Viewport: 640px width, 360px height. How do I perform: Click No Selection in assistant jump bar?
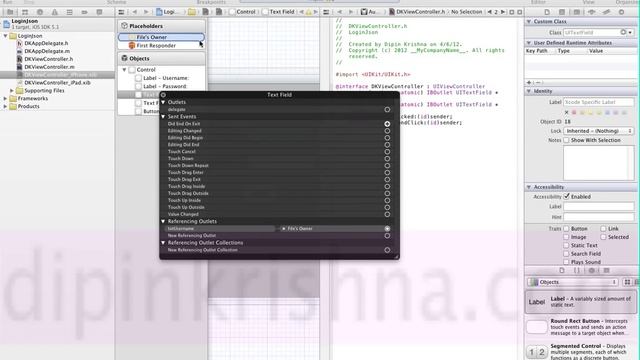[467, 12]
